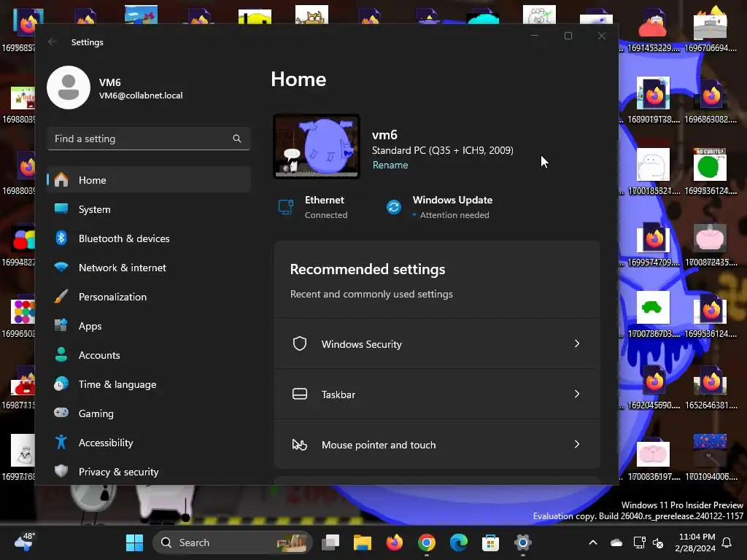Show hidden icons in system tray
Screen dimensions: 747x560
click(593, 542)
